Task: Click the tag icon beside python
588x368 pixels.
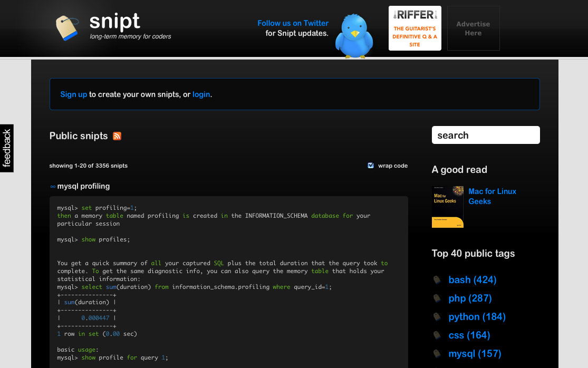Action: click(437, 317)
